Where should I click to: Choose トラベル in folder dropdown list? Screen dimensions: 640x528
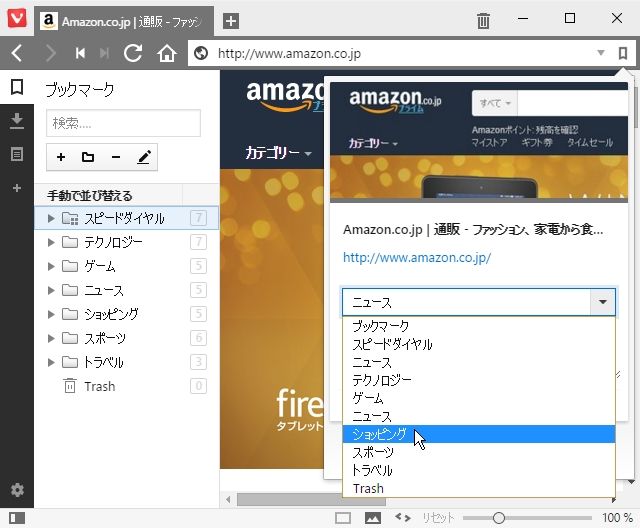478,470
